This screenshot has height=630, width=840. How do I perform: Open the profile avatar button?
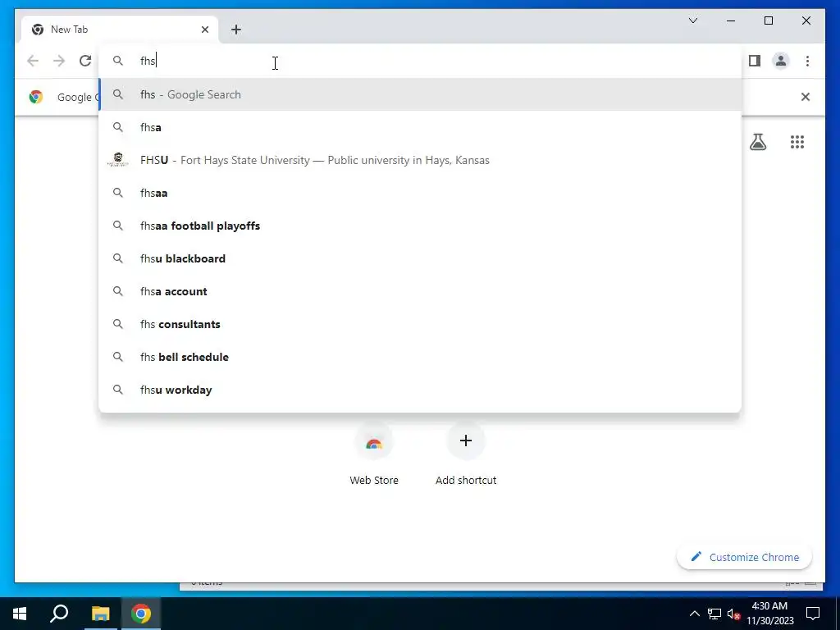[x=781, y=61]
